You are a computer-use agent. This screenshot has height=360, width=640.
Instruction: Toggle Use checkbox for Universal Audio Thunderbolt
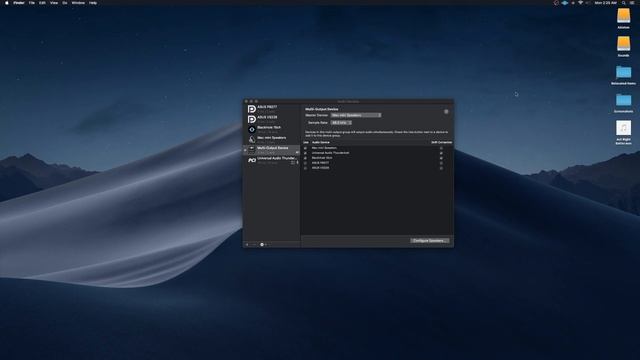point(305,153)
